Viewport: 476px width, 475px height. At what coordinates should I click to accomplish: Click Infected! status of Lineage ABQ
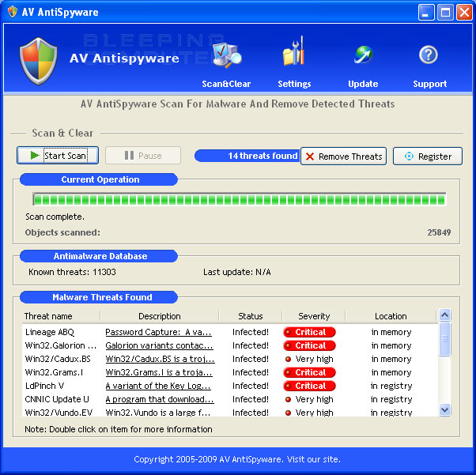[x=251, y=332]
